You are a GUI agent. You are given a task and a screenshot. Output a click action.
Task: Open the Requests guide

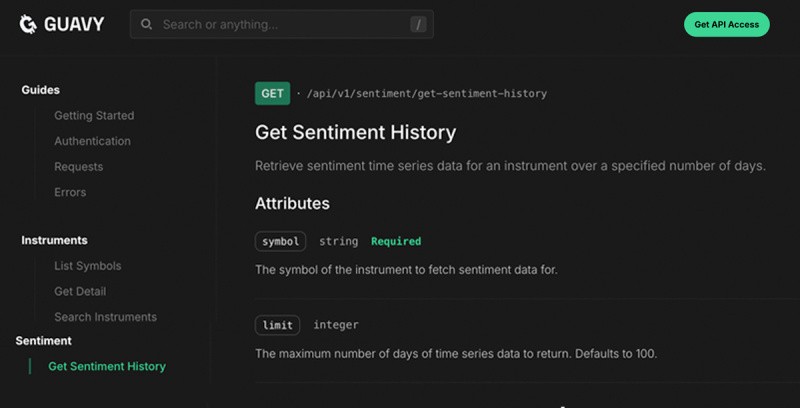click(78, 167)
